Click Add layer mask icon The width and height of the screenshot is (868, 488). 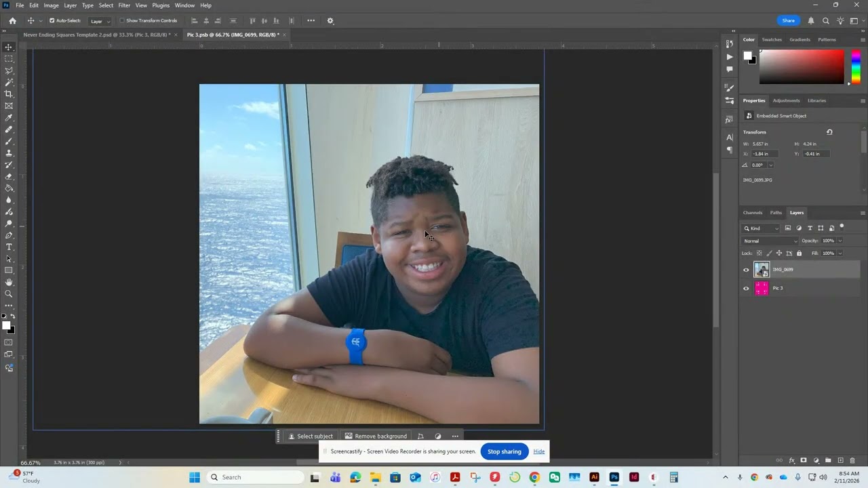click(x=804, y=460)
